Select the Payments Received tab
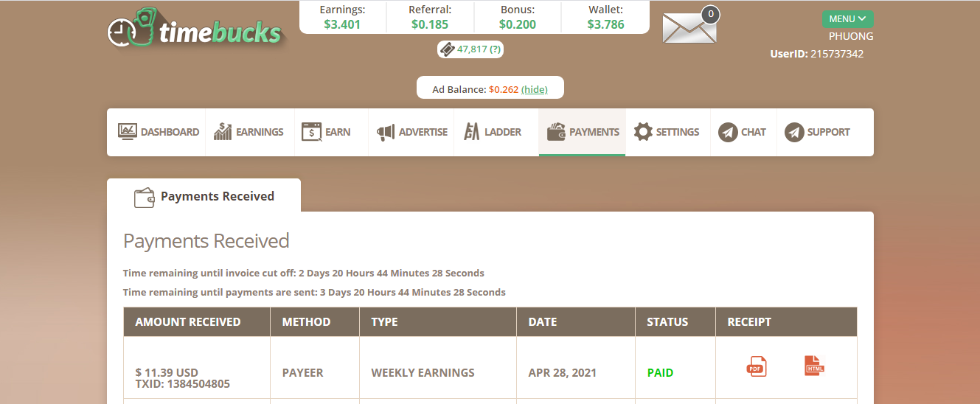This screenshot has height=404, width=980. point(204,195)
